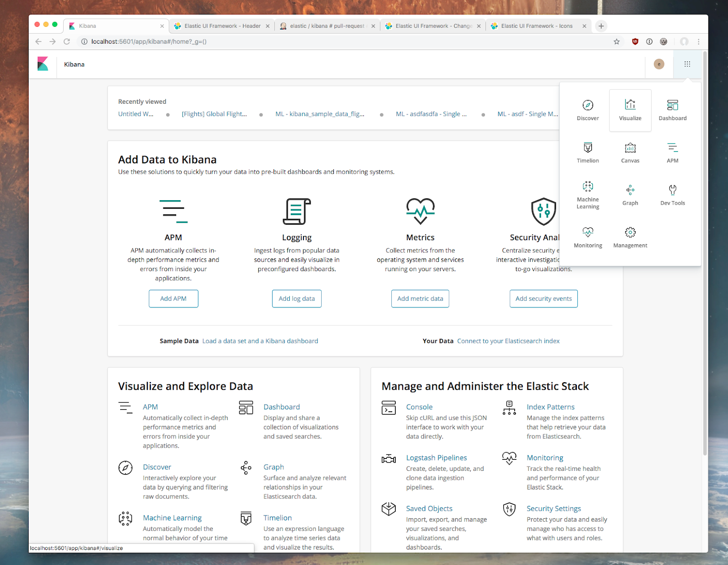Image resolution: width=728 pixels, height=565 pixels.
Task: Open APM from the app menu
Action: point(672,153)
